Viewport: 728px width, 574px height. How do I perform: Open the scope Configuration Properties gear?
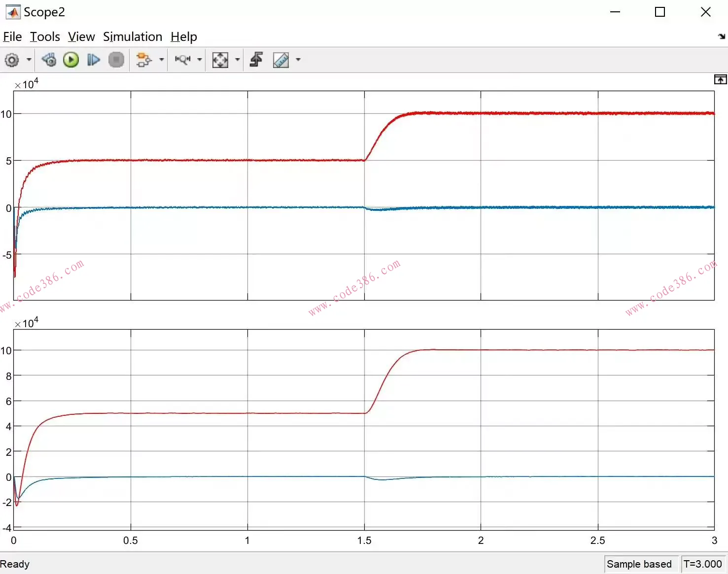tap(12, 60)
